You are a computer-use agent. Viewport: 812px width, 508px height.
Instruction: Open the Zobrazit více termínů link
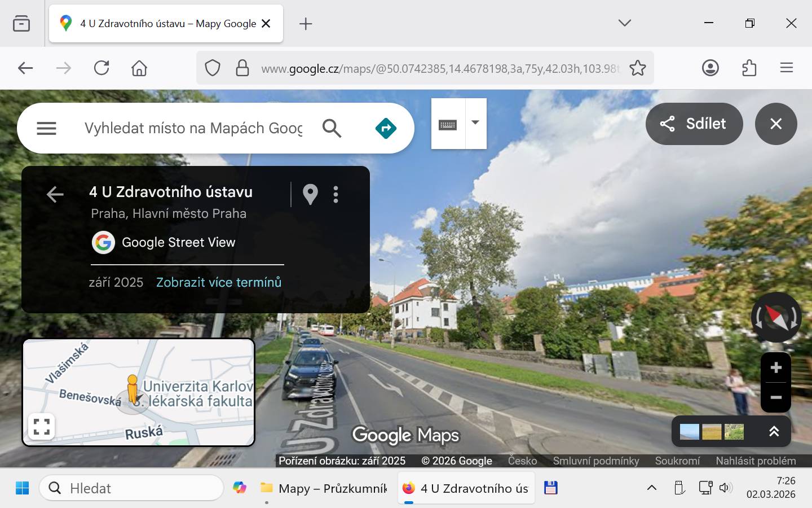click(219, 282)
